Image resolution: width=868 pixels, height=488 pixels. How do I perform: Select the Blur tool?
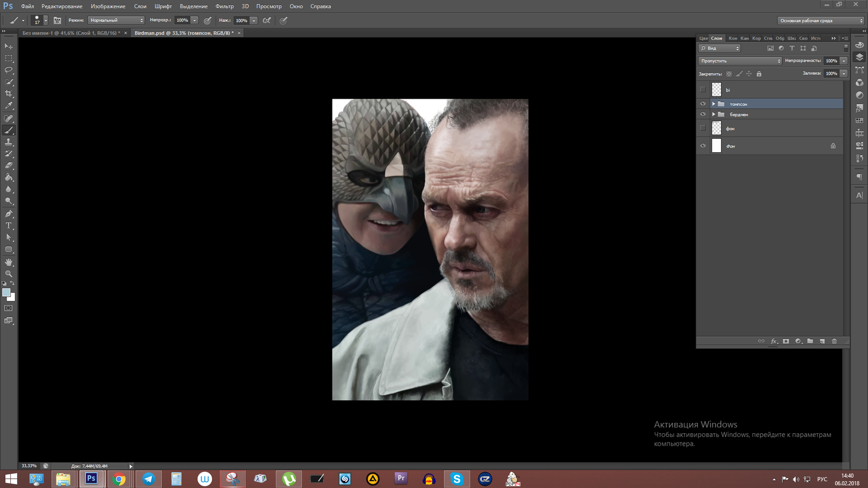[x=9, y=189]
